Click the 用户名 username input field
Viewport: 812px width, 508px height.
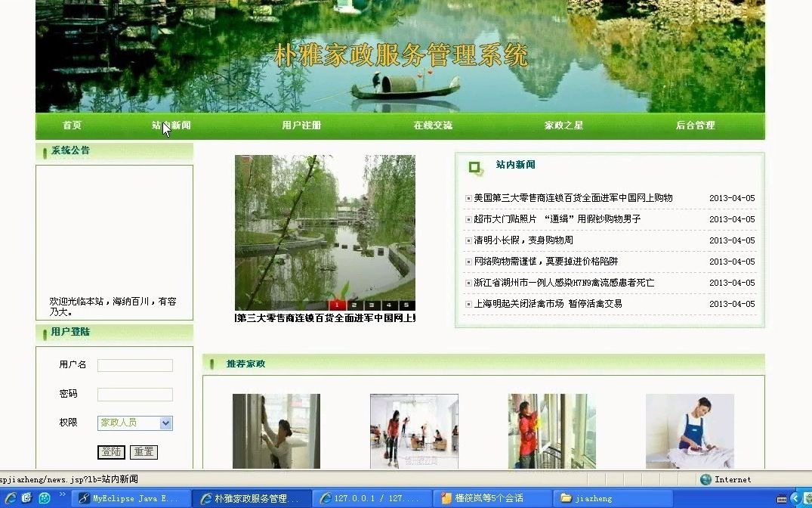(x=134, y=365)
